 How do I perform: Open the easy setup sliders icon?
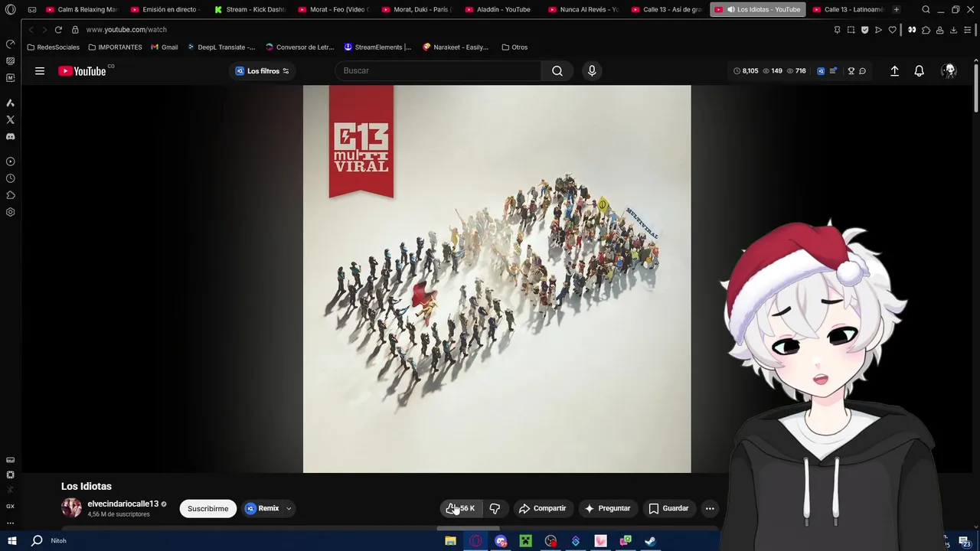tap(967, 30)
